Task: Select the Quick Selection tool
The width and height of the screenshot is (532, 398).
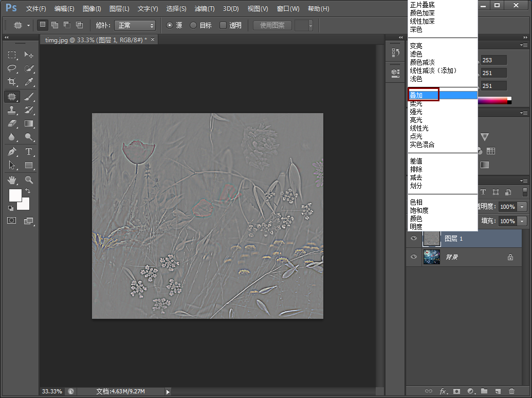Action: coord(29,68)
